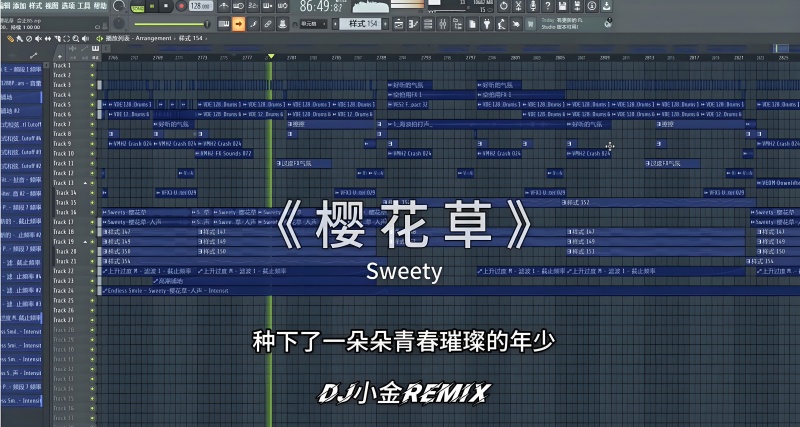Open the mixer view icon

442,23
